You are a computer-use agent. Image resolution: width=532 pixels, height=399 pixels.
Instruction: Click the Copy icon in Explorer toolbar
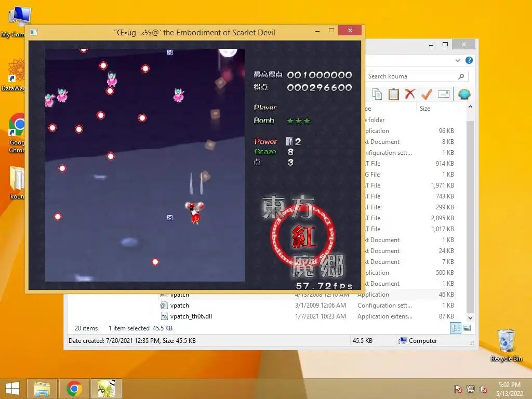click(377, 94)
